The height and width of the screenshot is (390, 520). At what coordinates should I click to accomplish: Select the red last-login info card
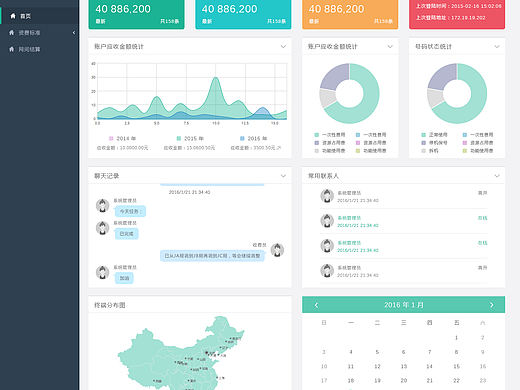(457, 14)
